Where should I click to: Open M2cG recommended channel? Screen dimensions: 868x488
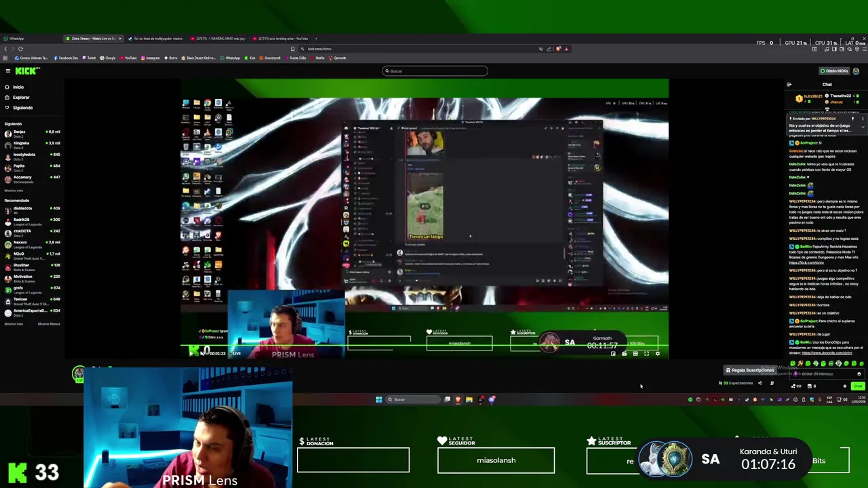(32, 255)
